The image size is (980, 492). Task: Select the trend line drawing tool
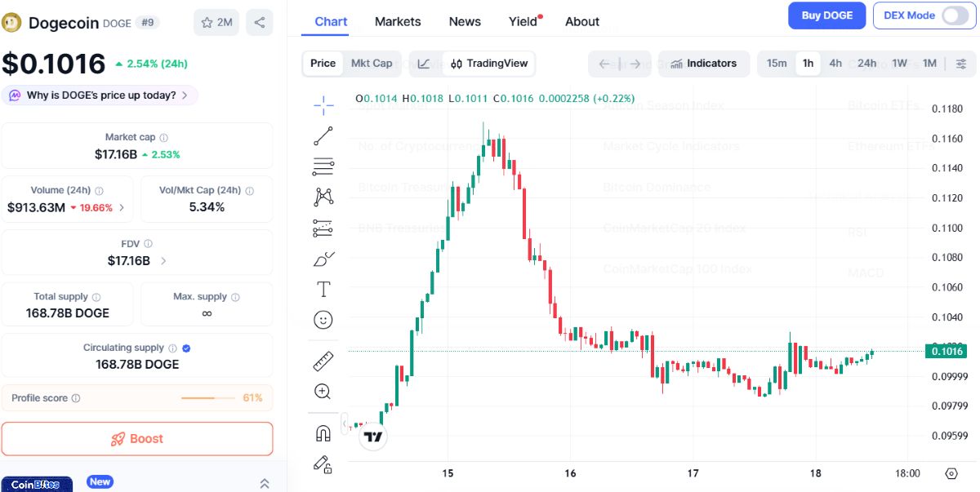[323, 135]
